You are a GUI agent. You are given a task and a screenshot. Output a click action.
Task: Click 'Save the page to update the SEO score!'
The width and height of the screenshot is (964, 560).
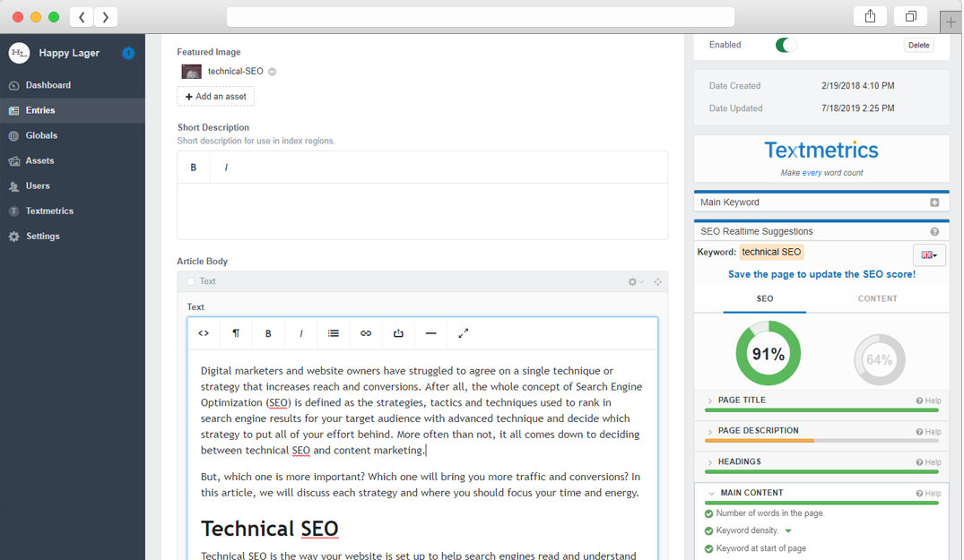tap(821, 274)
